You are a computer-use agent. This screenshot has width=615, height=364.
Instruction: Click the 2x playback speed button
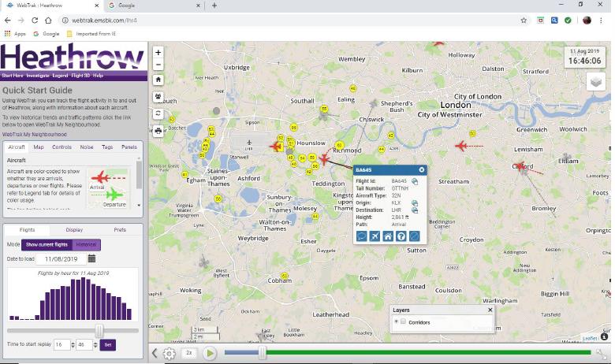pos(189,353)
